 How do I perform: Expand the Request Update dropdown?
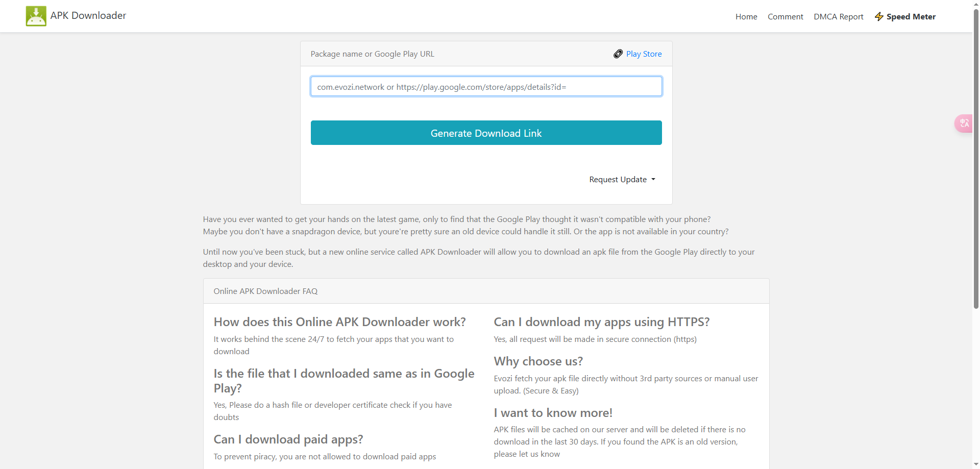point(622,180)
